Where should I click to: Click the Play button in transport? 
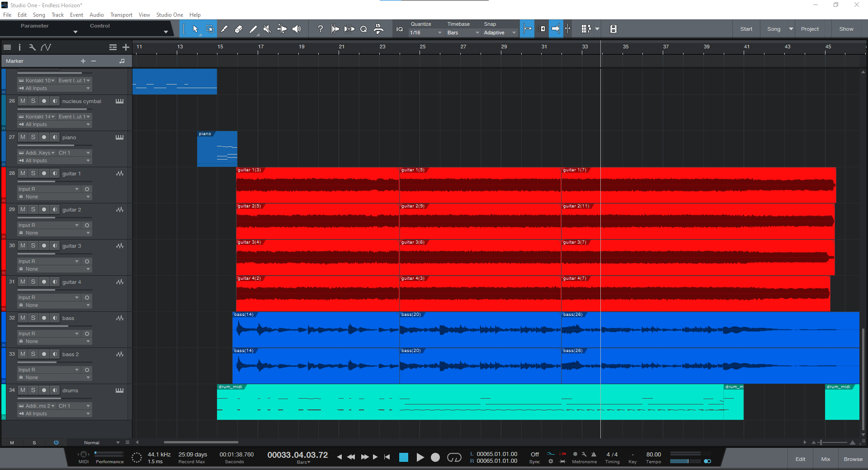point(420,457)
